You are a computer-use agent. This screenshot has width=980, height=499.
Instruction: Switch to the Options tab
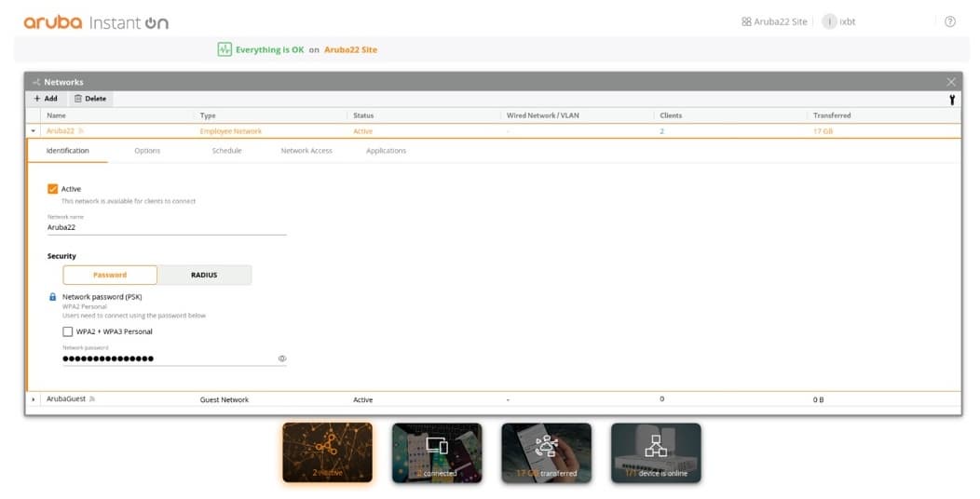coord(147,151)
